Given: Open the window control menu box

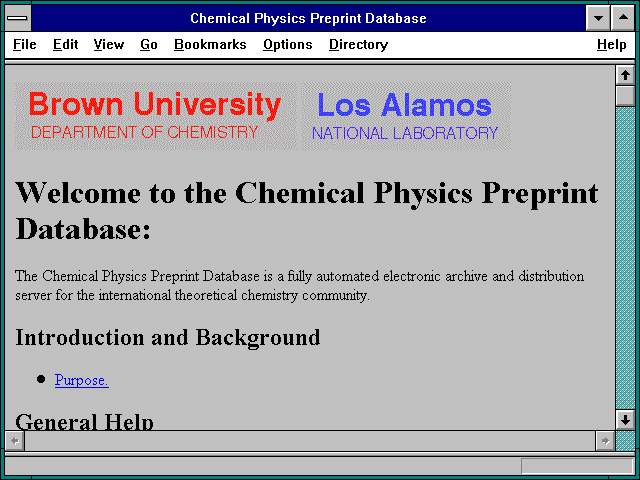Looking at the screenshot, I should tap(18, 18).
